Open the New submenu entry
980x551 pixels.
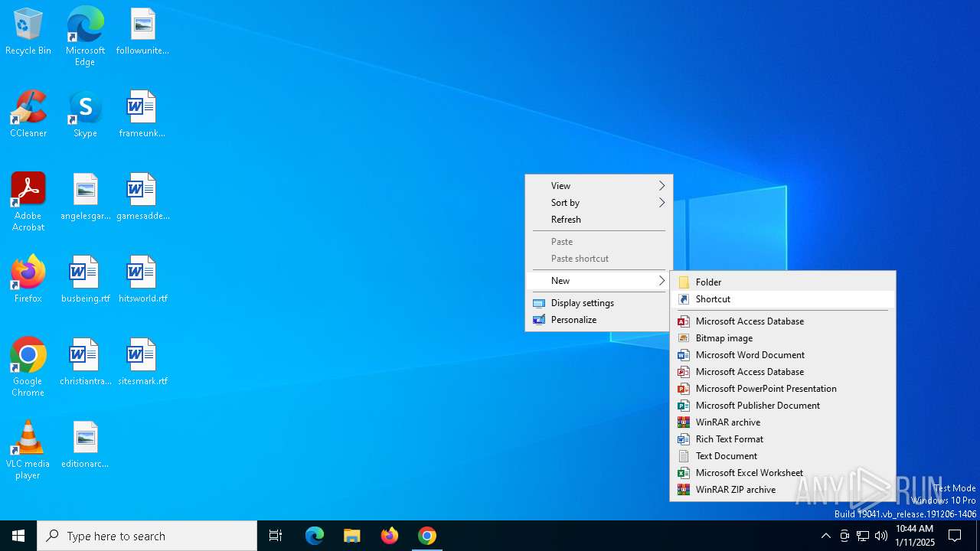pos(599,281)
